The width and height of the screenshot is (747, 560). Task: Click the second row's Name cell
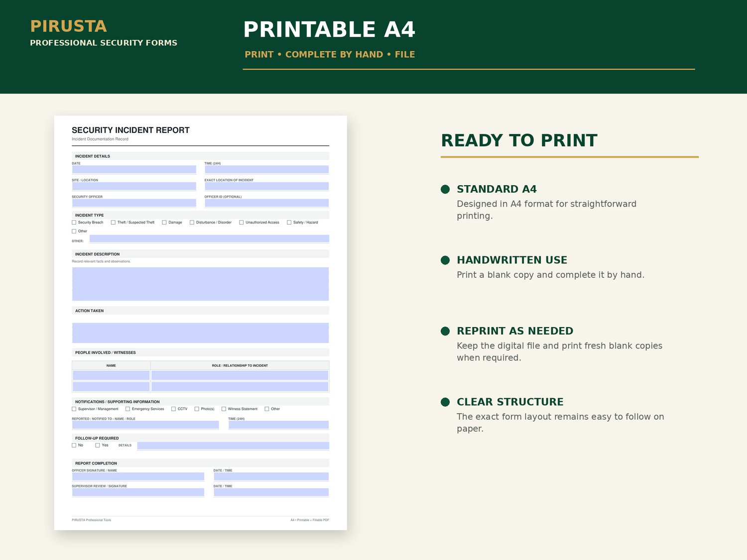[111, 386]
